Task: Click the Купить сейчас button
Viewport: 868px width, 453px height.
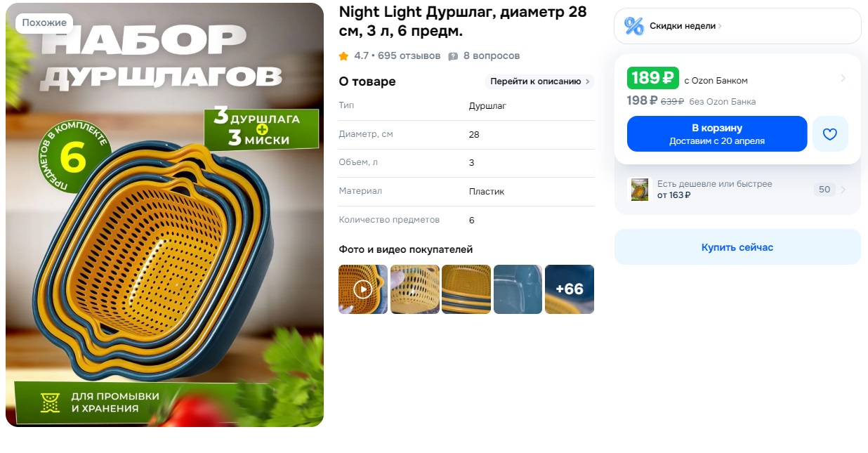Action: [737, 247]
